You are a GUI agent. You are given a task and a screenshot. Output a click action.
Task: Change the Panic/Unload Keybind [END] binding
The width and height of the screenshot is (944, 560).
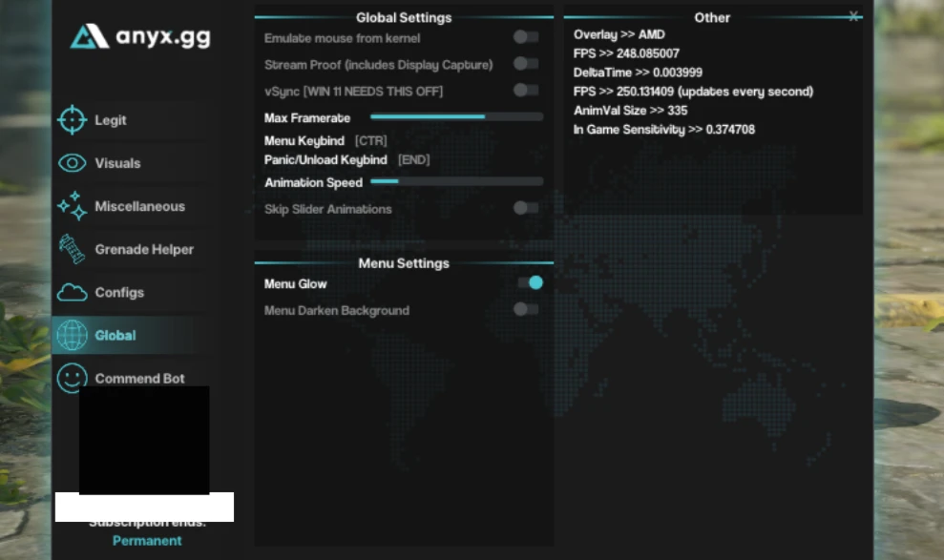[413, 160]
